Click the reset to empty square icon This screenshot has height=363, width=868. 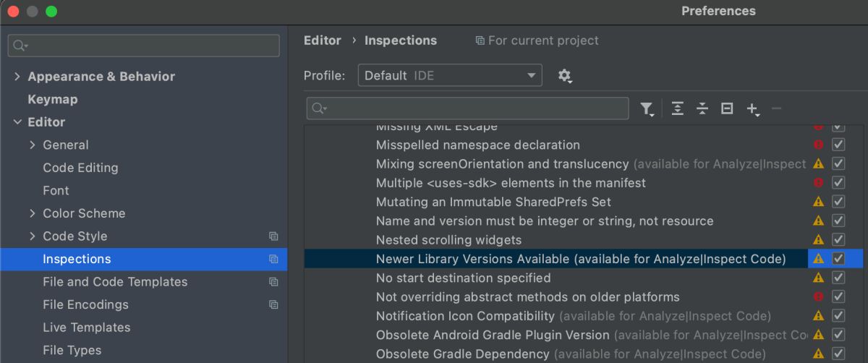point(727,108)
